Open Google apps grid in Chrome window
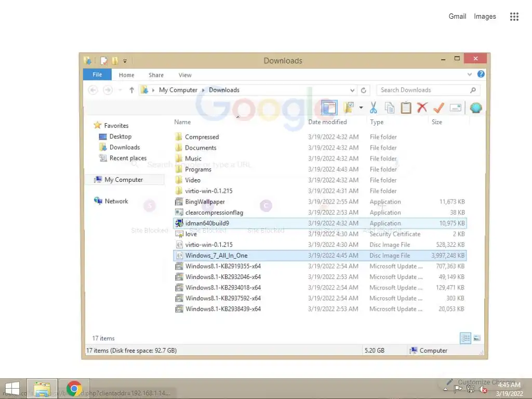 point(514,17)
